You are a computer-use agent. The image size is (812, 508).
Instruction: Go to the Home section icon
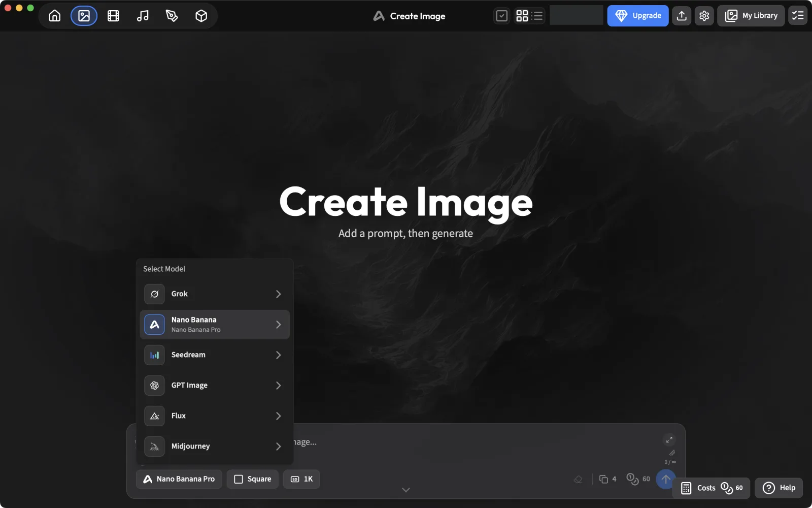tap(55, 16)
